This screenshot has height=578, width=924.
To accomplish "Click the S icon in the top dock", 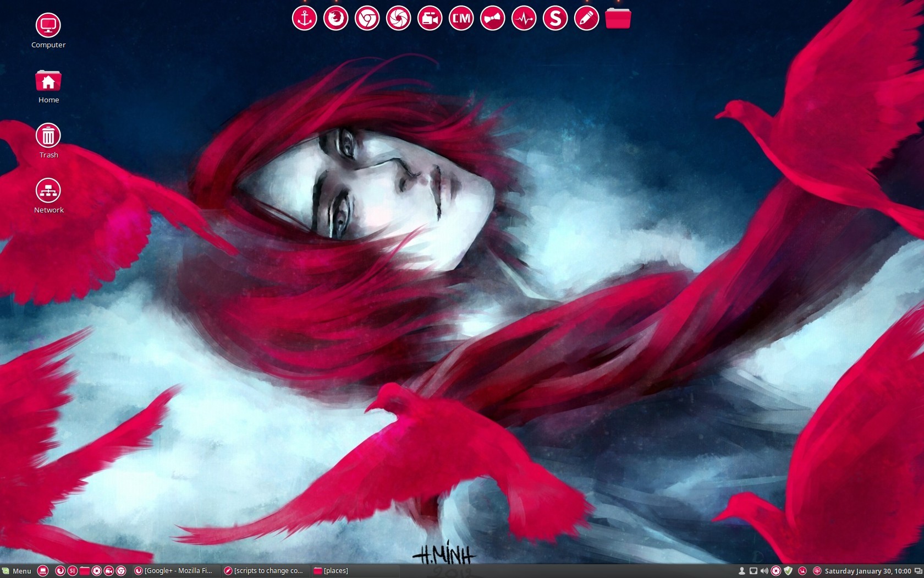I will [x=555, y=19].
